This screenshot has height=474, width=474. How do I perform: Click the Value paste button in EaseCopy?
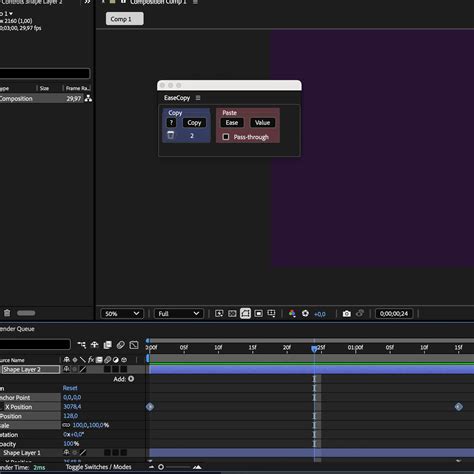[262, 123]
